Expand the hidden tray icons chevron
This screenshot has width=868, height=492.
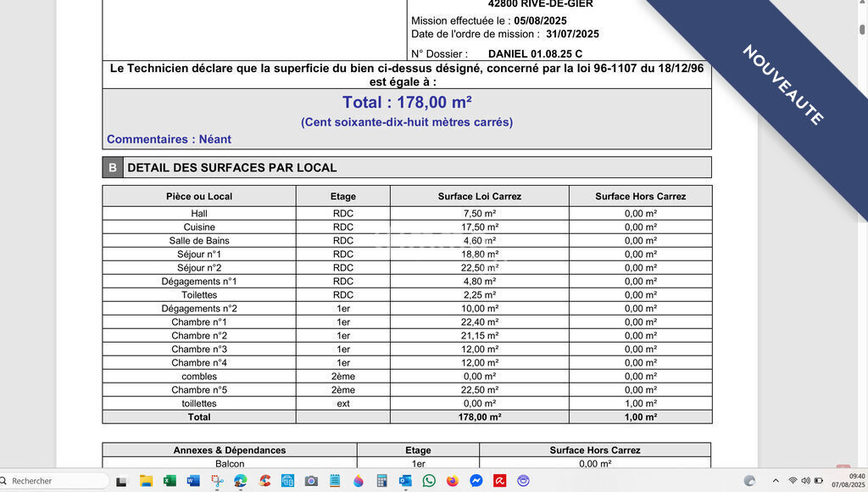776,480
